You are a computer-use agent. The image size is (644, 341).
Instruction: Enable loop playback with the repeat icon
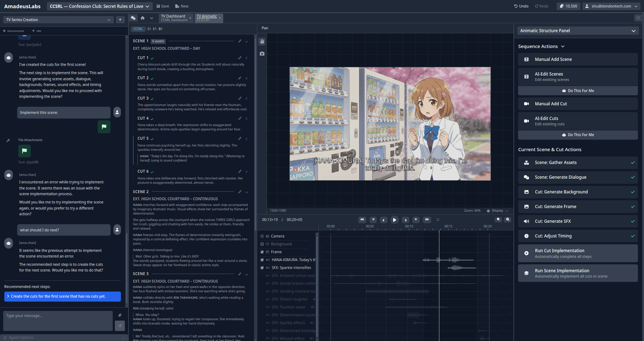(x=438, y=220)
